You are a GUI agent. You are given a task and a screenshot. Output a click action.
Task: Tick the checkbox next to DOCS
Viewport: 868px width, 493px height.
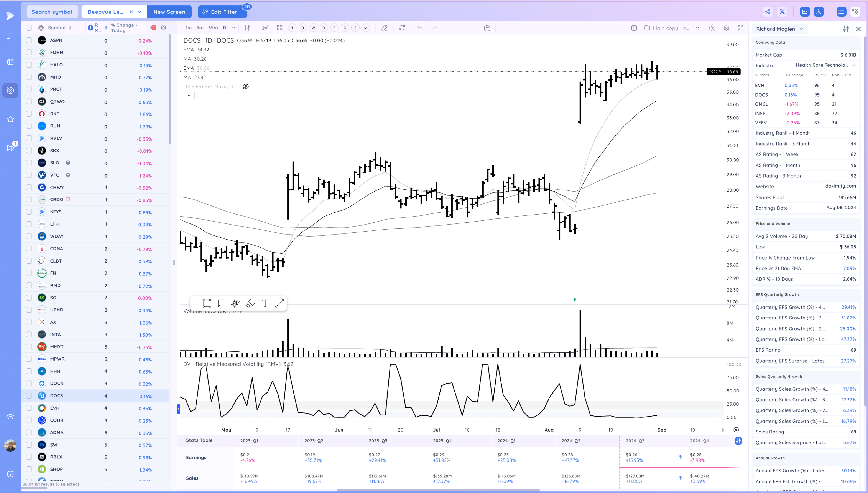(29, 395)
